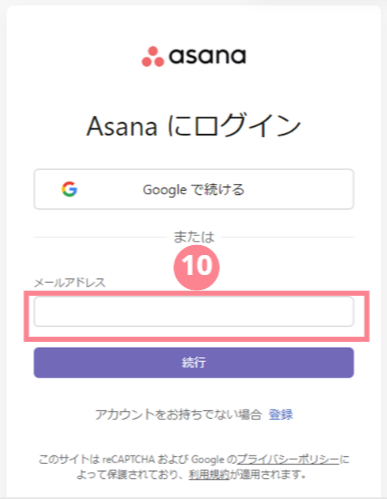Click the reCAPTCHA word in footer notice
Viewport: 387px width, 499px height.
click(128, 460)
